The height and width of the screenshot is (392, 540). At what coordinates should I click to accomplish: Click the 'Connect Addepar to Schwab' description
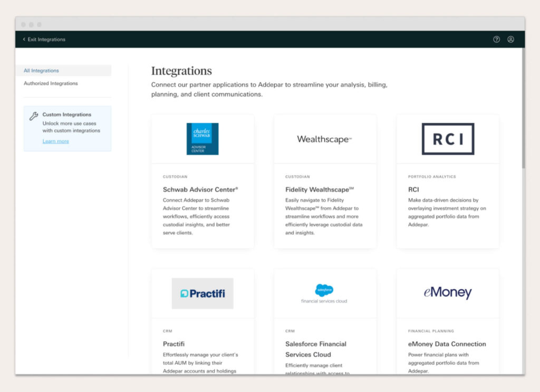coord(196,216)
